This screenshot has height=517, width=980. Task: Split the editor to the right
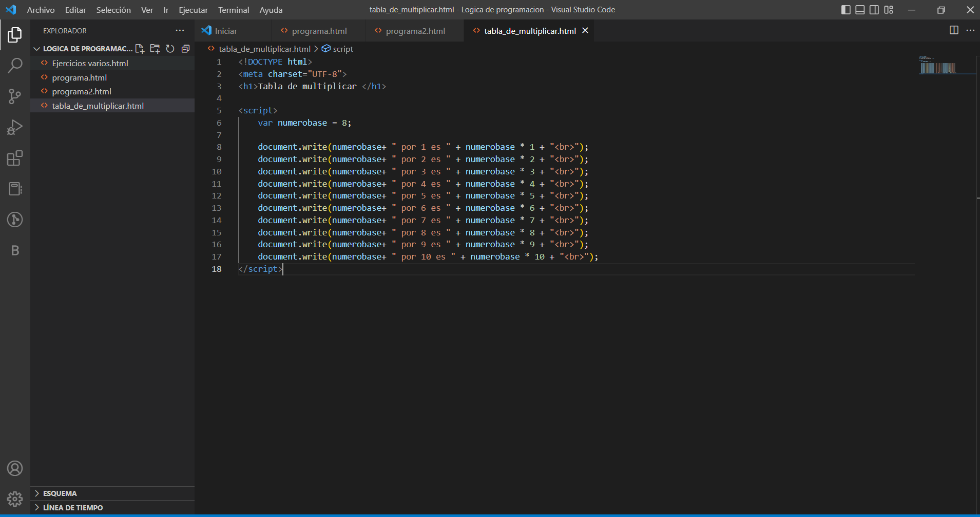tap(954, 30)
